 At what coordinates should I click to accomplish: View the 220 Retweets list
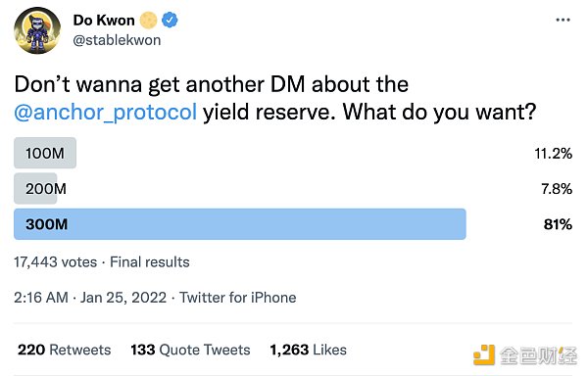click(x=64, y=350)
